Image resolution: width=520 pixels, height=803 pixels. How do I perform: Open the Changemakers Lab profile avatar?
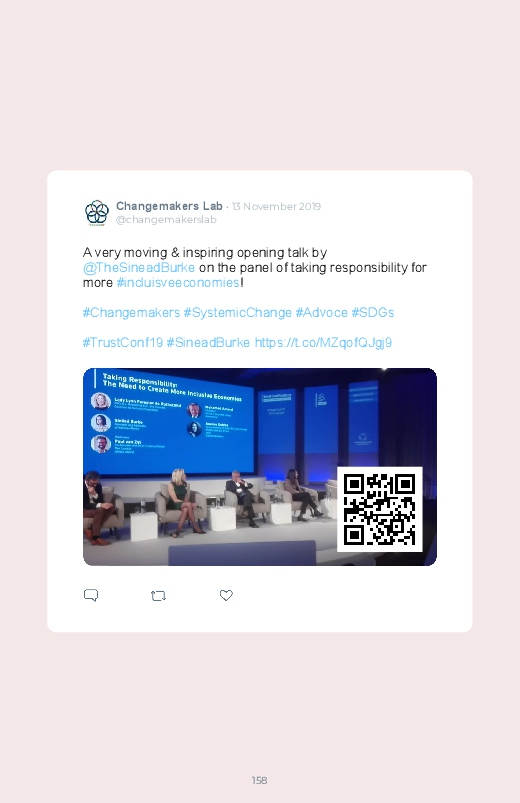click(x=96, y=213)
